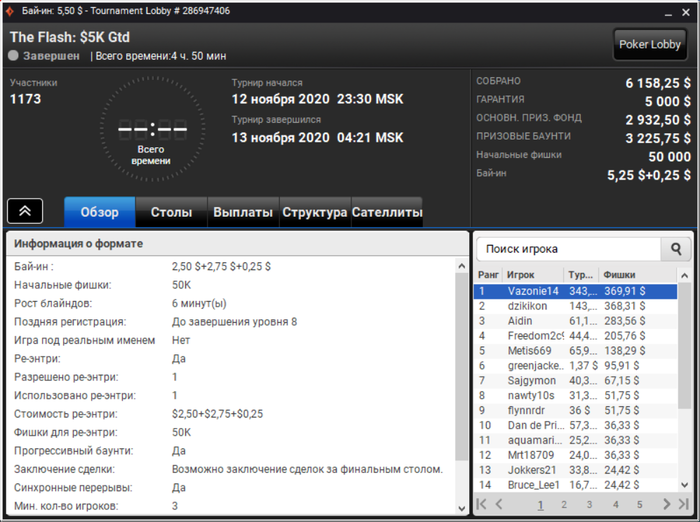Go to previous page of player list
This screenshot has width=700, height=522.
coord(499,504)
